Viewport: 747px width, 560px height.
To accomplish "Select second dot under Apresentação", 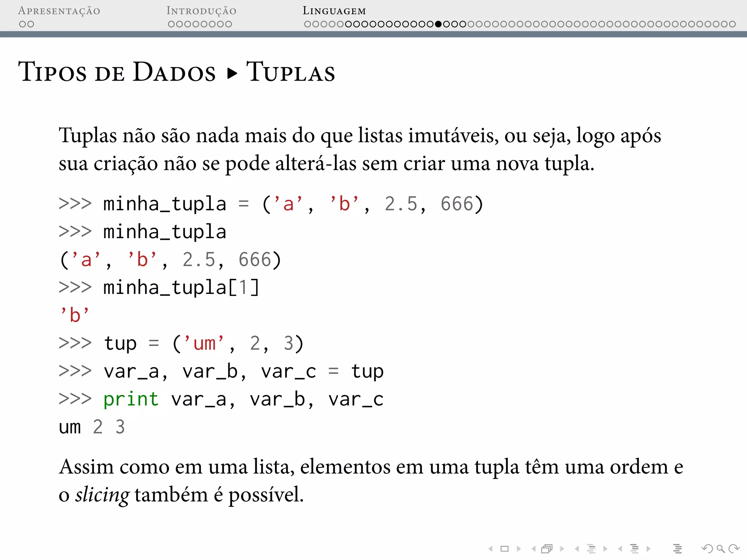I will 31,24.
